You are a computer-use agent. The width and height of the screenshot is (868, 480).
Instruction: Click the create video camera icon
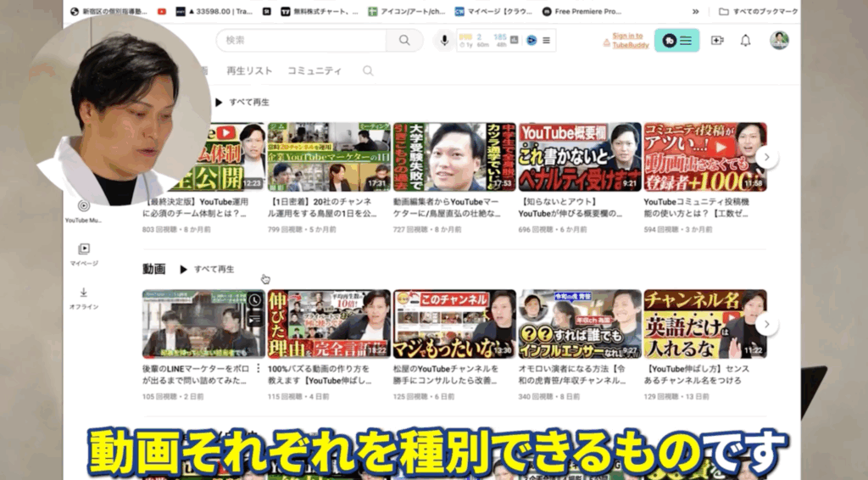point(717,40)
